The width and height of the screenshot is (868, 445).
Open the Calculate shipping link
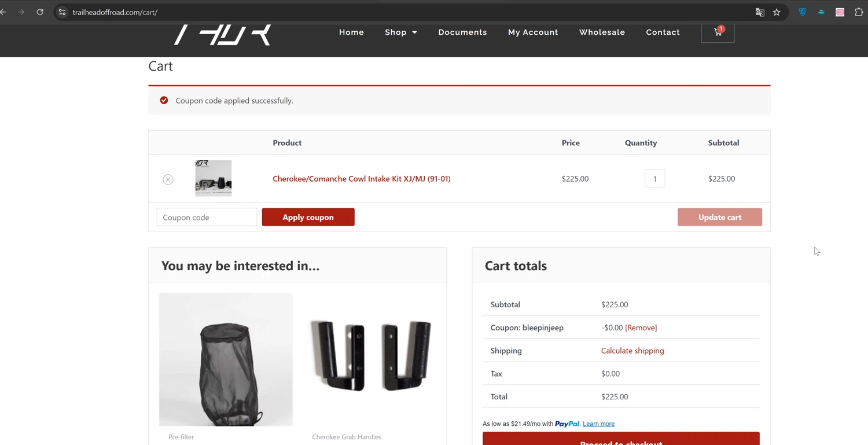pos(632,351)
